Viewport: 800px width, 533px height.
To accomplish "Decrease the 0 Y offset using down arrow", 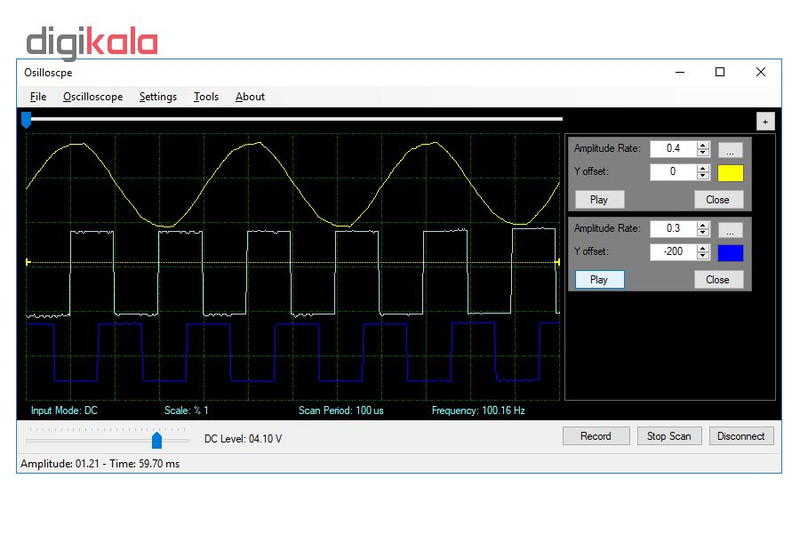I will [x=703, y=176].
